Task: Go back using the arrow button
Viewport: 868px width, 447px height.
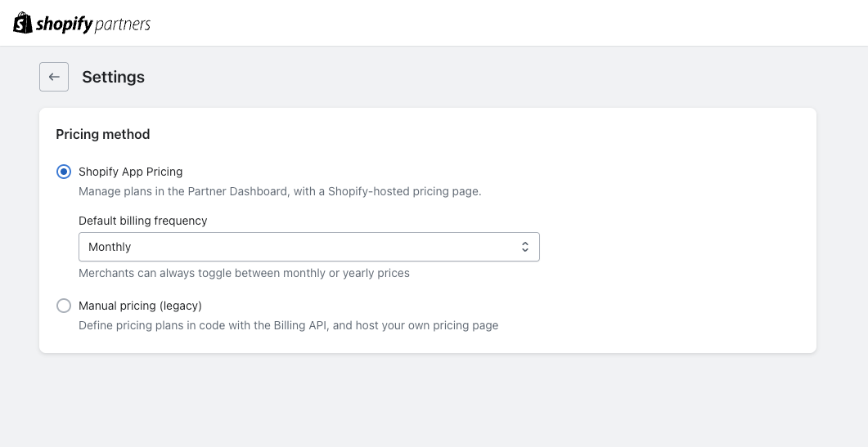Action: pyautogui.click(x=54, y=77)
